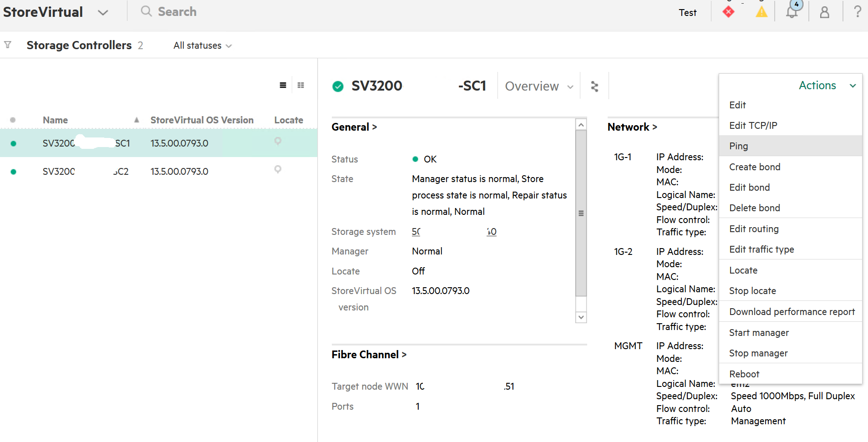Viewport: 868px width, 442px height.
Task: Click the Management traffic type value
Action: (758, 421)
